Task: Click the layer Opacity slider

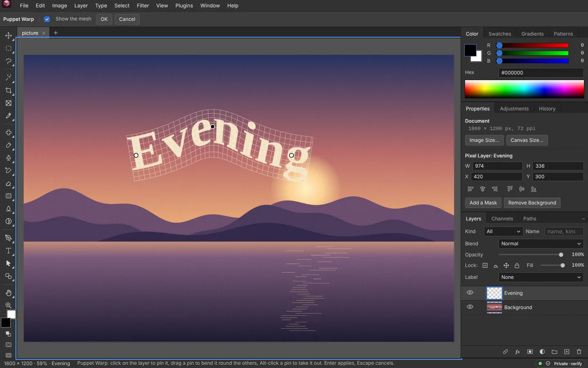Action: (x=531, y=255)
